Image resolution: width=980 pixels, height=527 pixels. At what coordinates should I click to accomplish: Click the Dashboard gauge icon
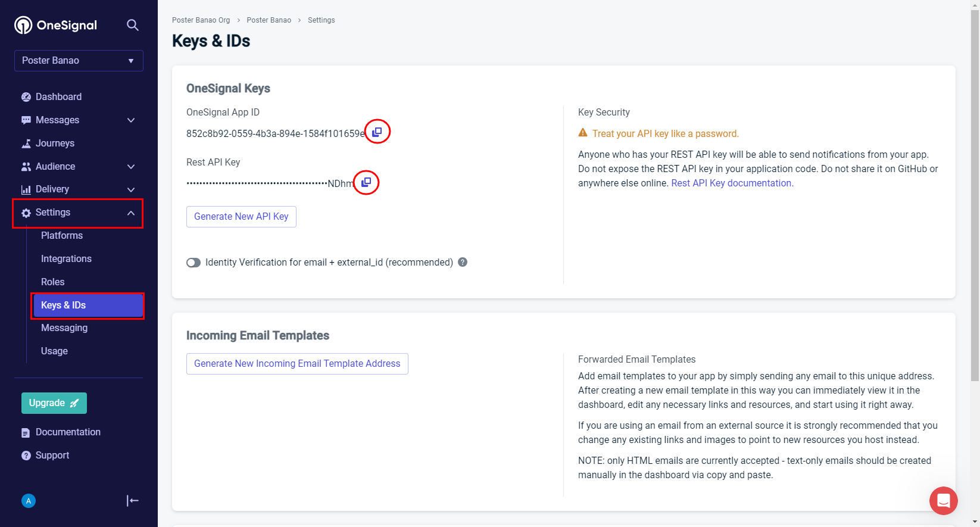click(x=26, y=97)
